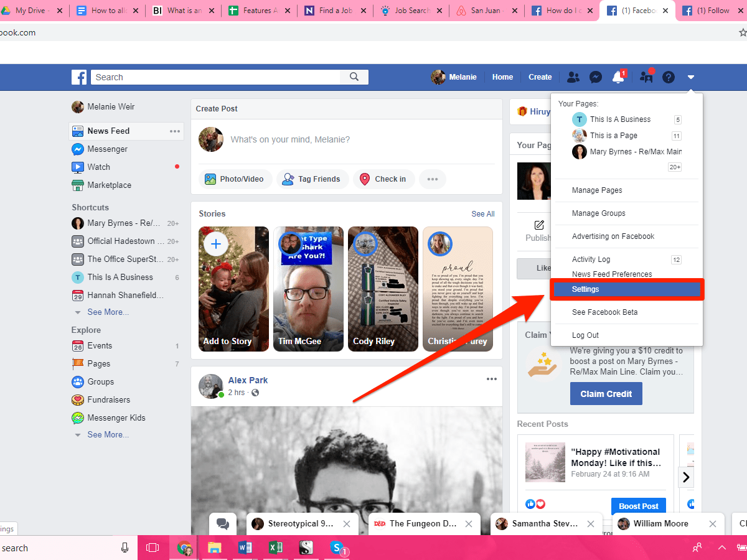Click Home in the top bar
This screenshot has width=747, height=560.
(502, 77)
